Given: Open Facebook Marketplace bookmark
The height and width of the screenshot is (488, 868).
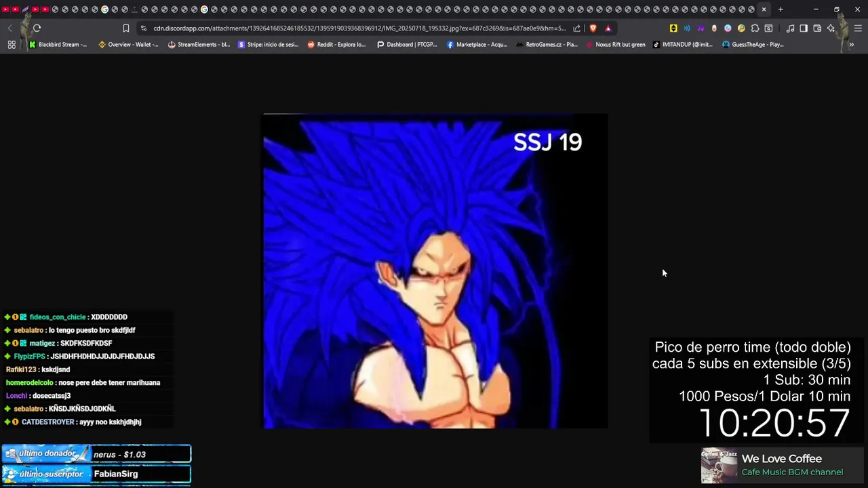Looking at the screenshot, I should (x=477, y=45).
